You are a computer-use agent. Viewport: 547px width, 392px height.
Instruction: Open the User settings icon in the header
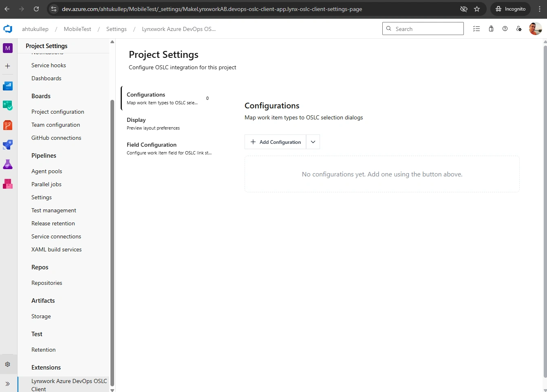click(x=519, y=29)
